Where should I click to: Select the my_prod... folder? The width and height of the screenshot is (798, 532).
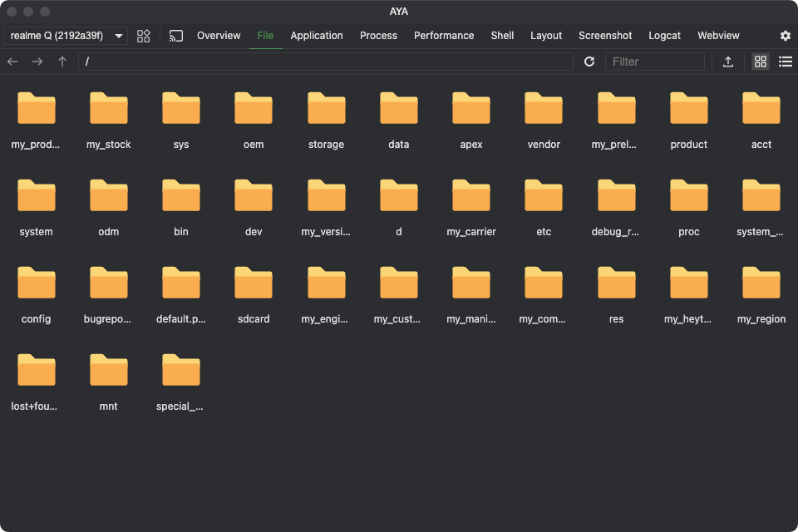[36, 121]
